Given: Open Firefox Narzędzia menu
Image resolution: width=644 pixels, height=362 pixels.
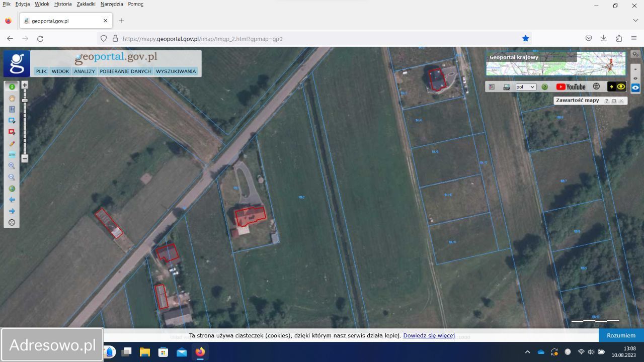Looking at the screenshot, I should click(112, 4).
